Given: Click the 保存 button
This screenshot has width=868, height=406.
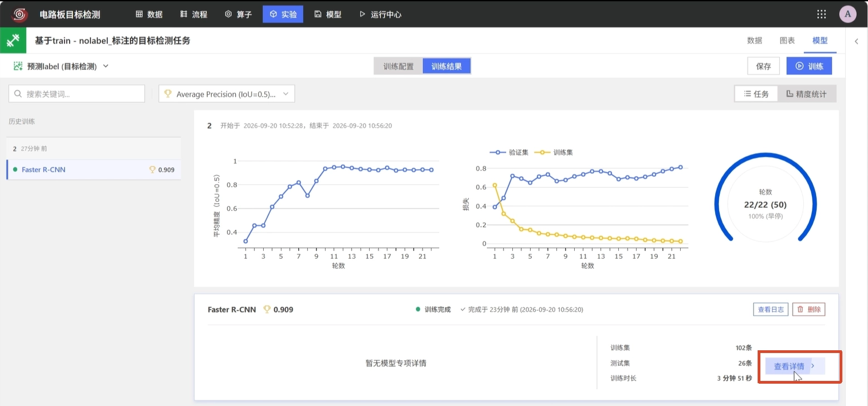Looking at the screenshot, I should 763,66.
